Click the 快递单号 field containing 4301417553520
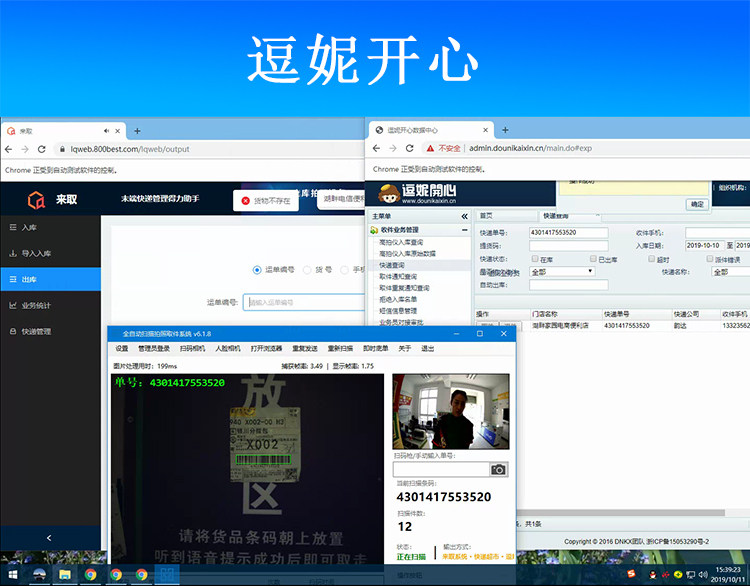Image resolution: width=750 pixels, height=586 pixels. [569, 232]
